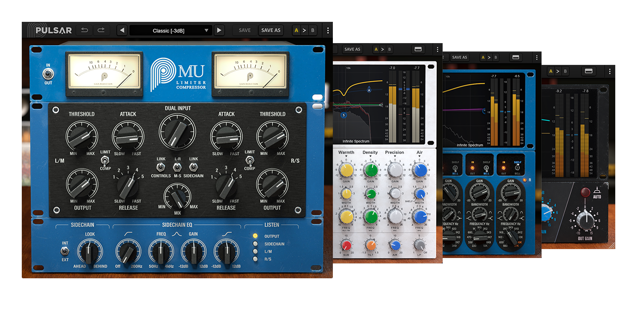This screenshot has height=310, width=644.
Task: Click the Redo arrow in the Pulsar toolbar
Action: [x=102, y=30]
